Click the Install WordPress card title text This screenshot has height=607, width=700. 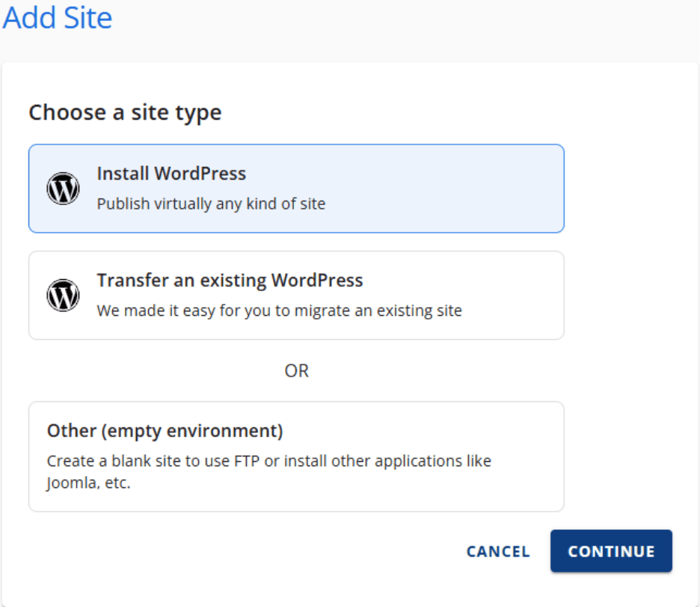pyautogui.click(x=171, y=173)
